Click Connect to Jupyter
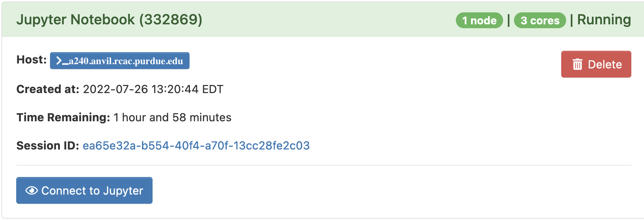 coord(84,190)
